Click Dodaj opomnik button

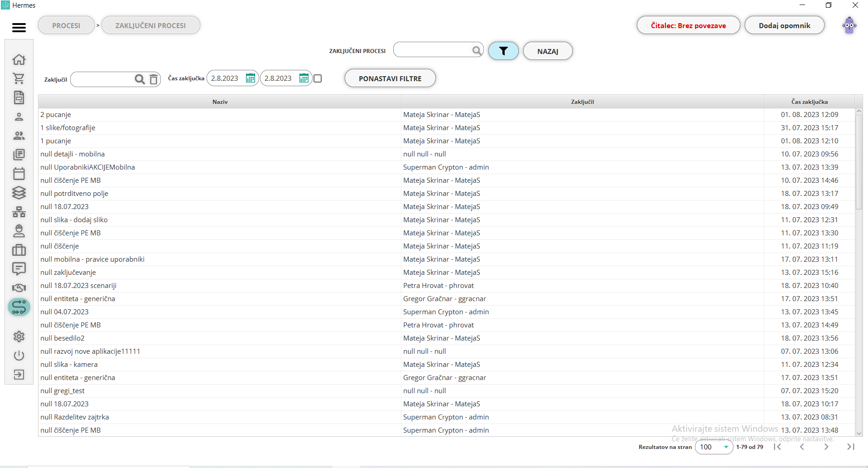tap(784, 25)
